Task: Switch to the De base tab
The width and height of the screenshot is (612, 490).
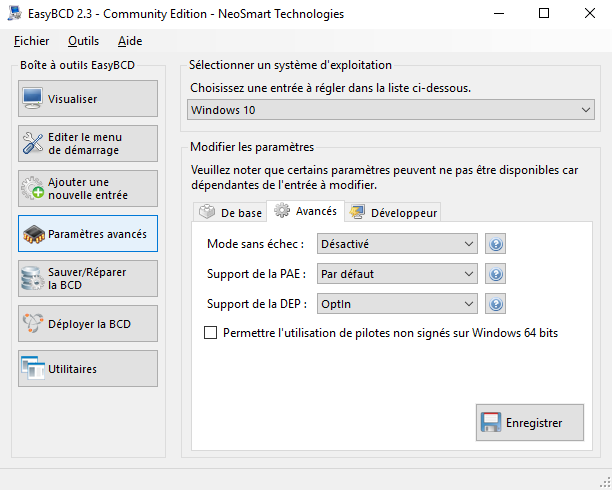Action: pos(230,212)
